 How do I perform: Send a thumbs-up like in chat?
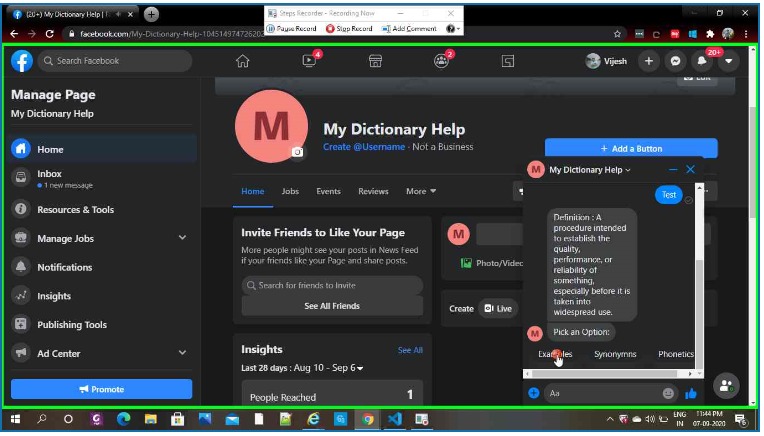[x=691, y=394]
